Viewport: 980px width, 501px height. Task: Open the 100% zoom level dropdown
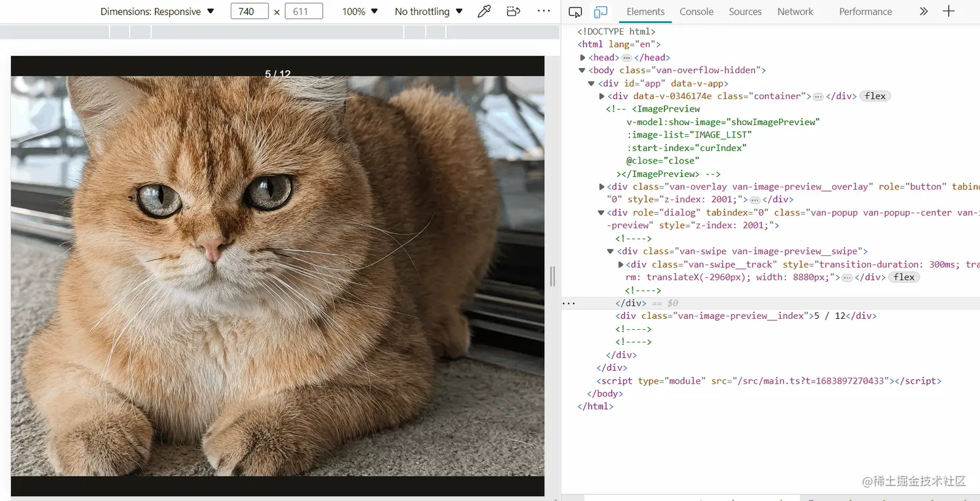click(x=359, y=11)
